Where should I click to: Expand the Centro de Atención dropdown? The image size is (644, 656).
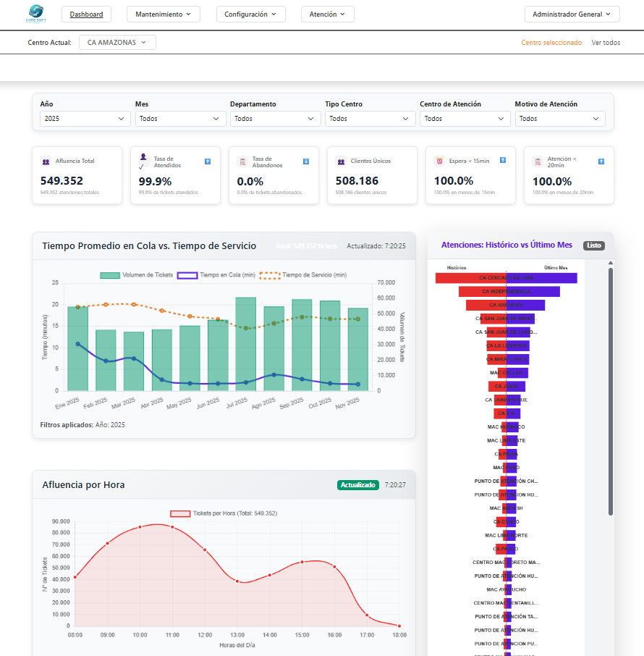click(x=465, y=118)
